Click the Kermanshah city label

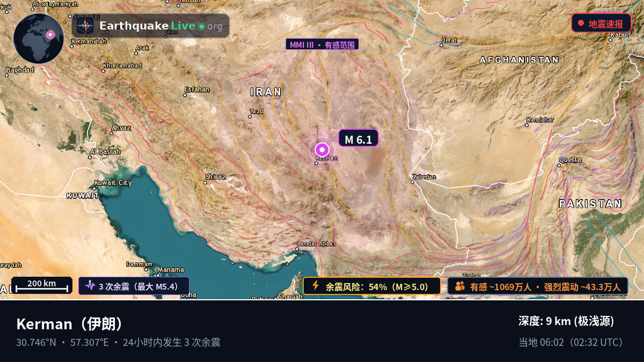click(90, 41)
